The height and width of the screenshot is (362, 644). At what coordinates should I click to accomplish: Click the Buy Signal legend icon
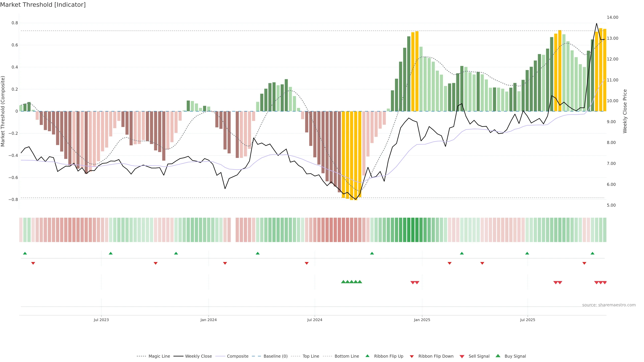click(x=498, y=356)
